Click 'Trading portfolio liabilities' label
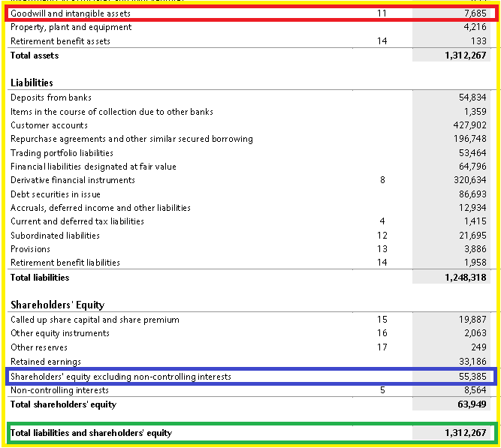The width and height of the screenshot is (501, 448). pyautogui.click(x=62, y=153)
